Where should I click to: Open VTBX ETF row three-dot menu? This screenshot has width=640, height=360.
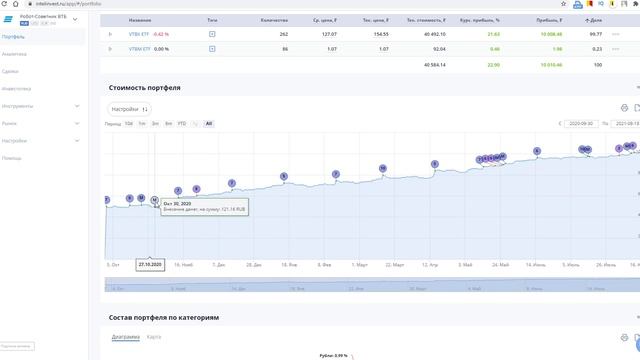[616, 34]
